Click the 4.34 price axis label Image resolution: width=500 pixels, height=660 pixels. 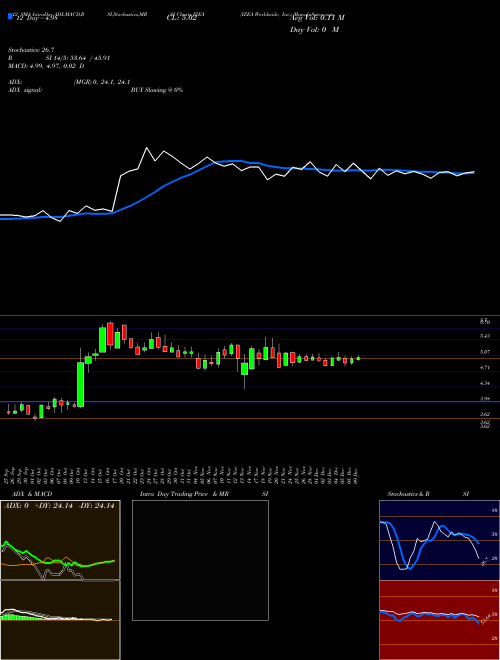[485, 383]
